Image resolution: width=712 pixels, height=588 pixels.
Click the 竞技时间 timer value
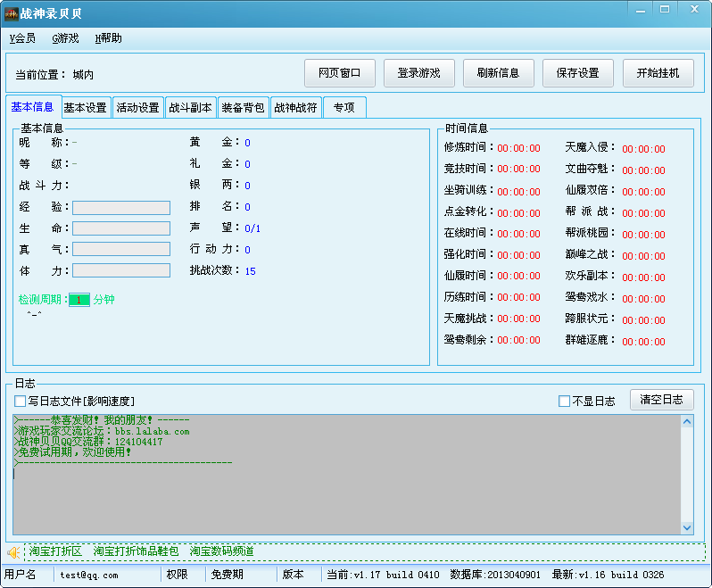(518, 170)
